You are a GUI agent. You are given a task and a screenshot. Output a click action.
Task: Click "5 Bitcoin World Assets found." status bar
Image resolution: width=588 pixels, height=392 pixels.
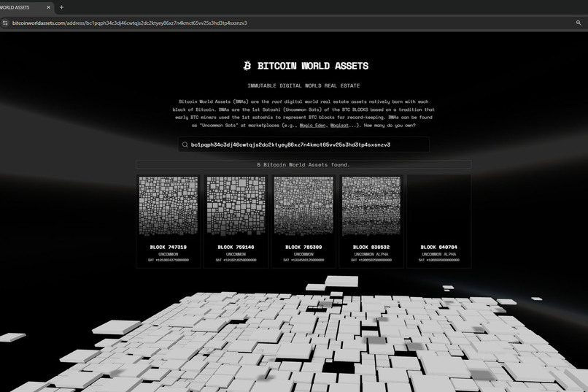point(303,165)
